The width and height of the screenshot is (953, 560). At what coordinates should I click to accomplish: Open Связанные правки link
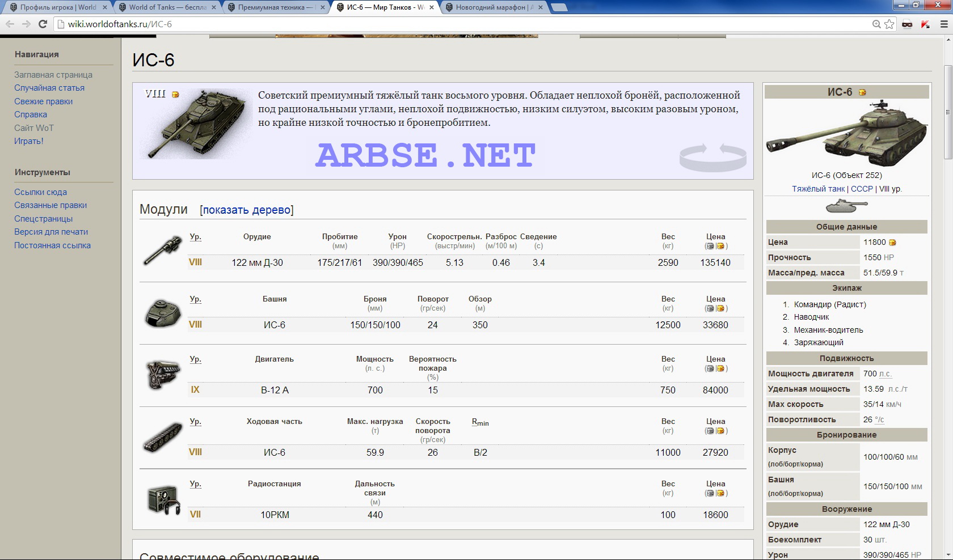(50, 205)
